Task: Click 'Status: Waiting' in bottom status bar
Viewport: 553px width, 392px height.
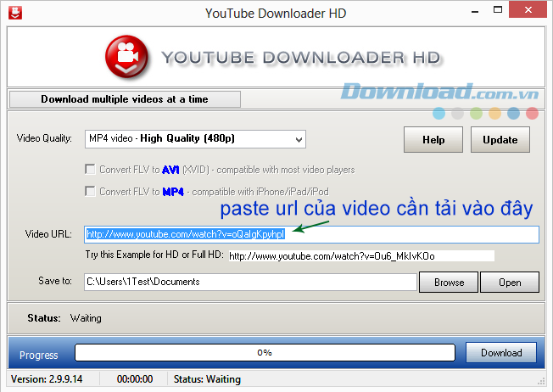Action: (207, 379)
